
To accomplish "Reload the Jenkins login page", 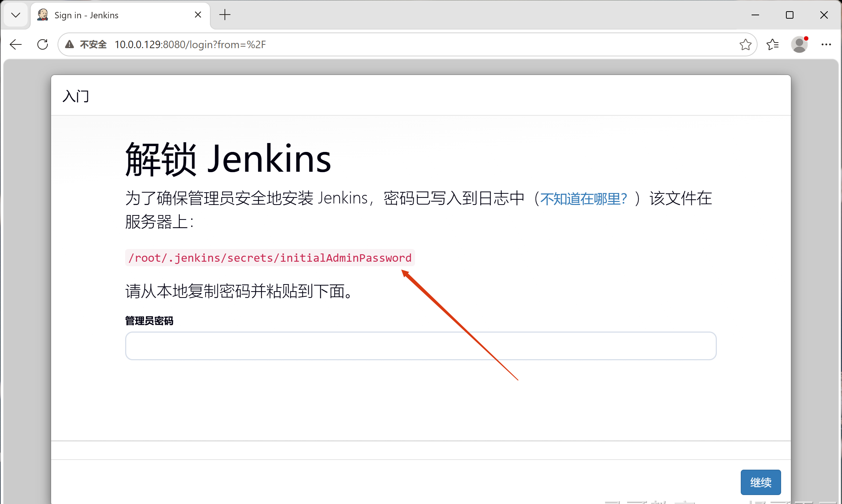I will (x=43, y=44).
